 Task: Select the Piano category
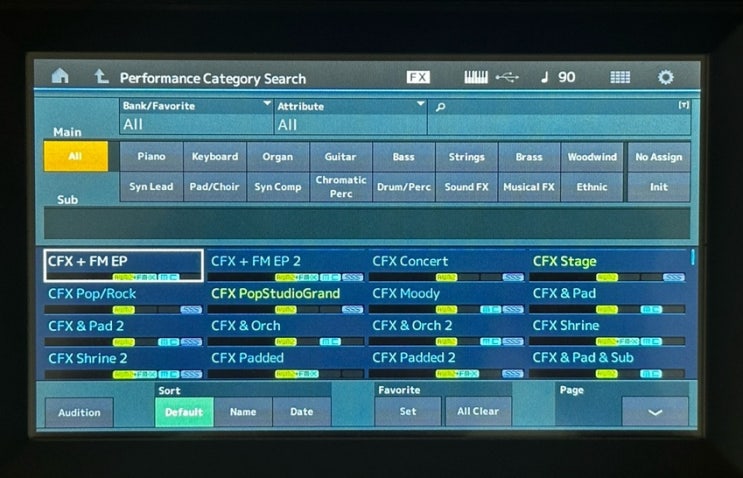[x=151, y=157]
